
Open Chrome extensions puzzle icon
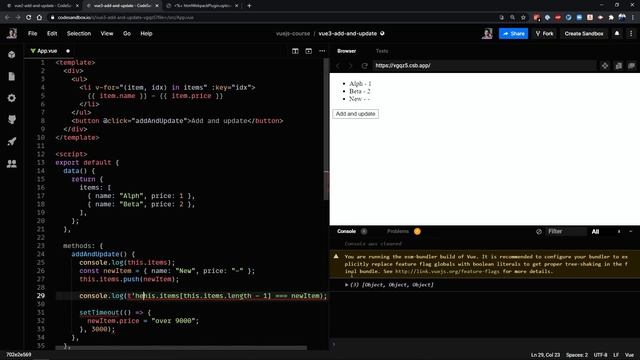point(611,18)
